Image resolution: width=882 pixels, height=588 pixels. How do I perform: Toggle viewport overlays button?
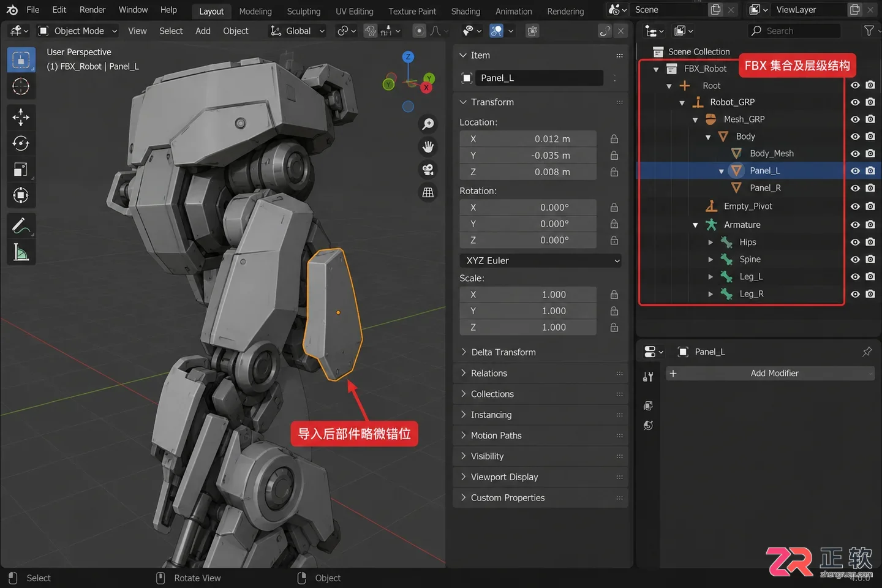(497, 31)
